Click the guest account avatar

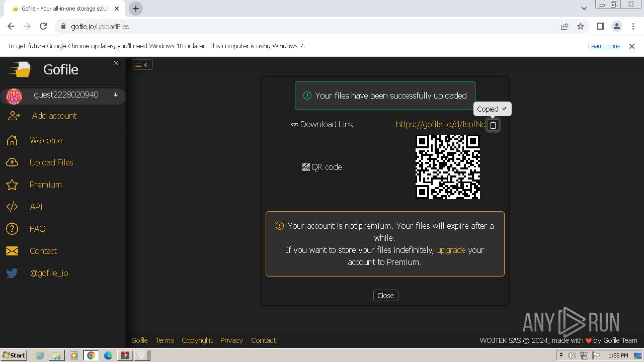(x=14, y=96)
